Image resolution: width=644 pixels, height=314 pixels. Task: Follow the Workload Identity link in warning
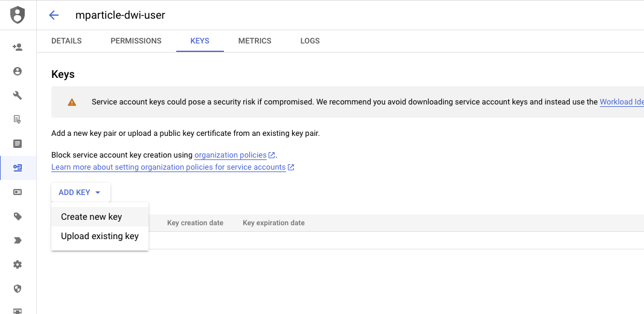[x=622, y=102]
